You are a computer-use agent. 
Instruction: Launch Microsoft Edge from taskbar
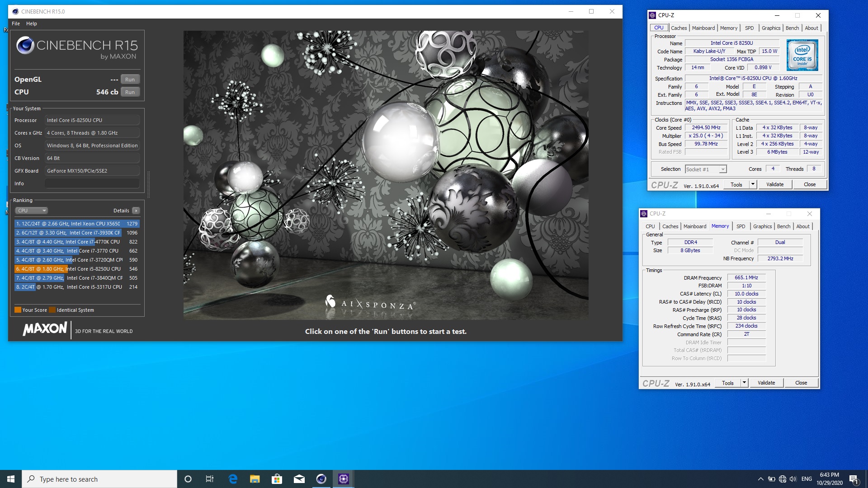pos(233,479)
